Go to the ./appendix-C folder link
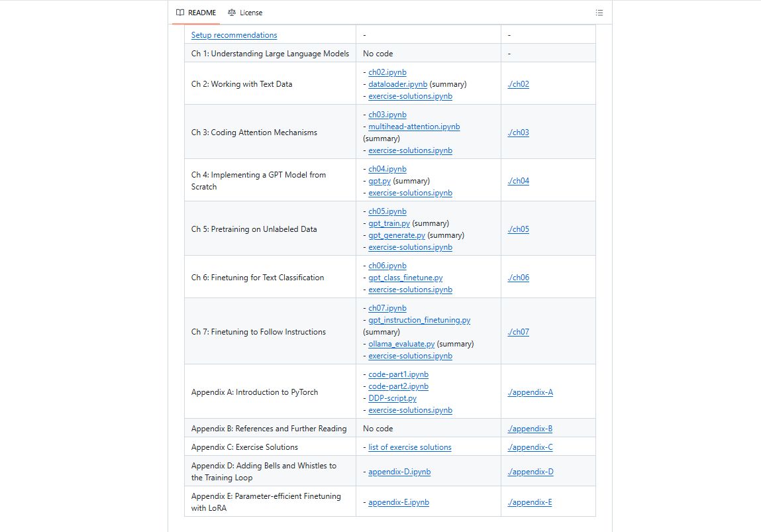The image size is (761, 532). click(530, 447)
